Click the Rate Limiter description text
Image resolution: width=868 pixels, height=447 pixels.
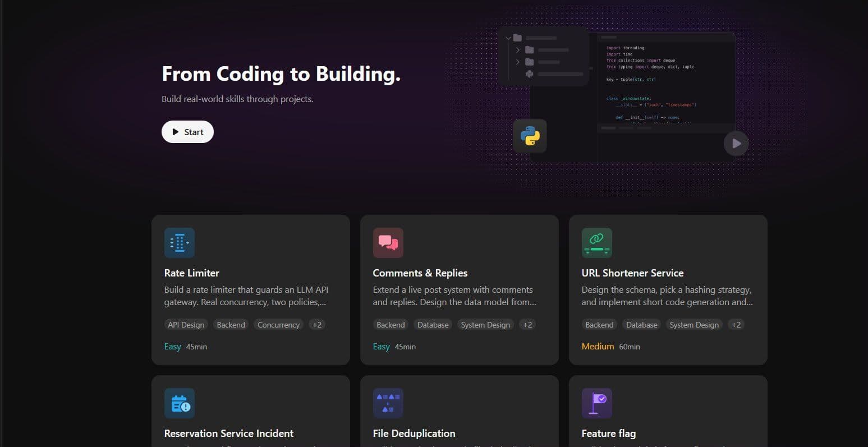coord(246,296)
